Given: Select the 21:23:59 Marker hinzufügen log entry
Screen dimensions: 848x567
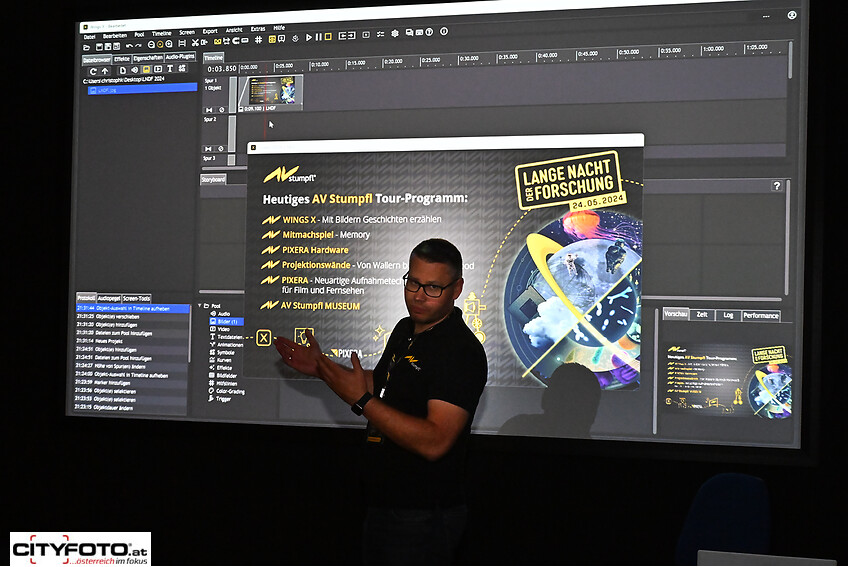Looking at the screenshot, I should point(132,383).
